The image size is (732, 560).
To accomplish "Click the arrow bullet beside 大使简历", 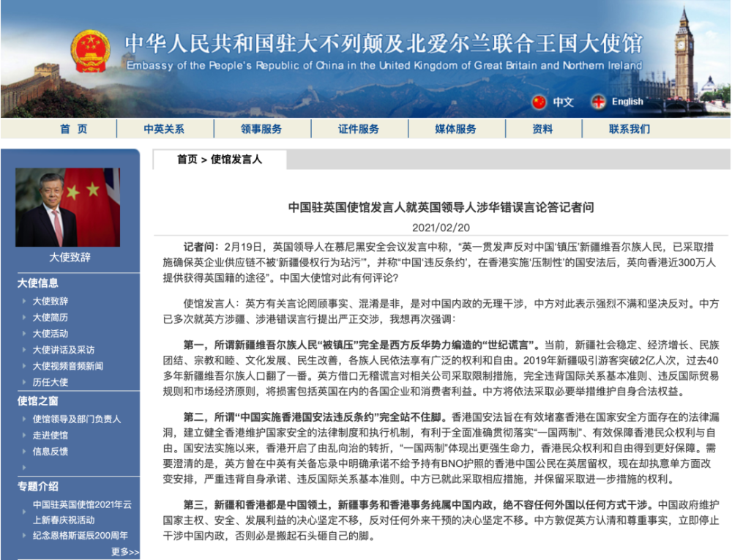I will pos(24,318).
